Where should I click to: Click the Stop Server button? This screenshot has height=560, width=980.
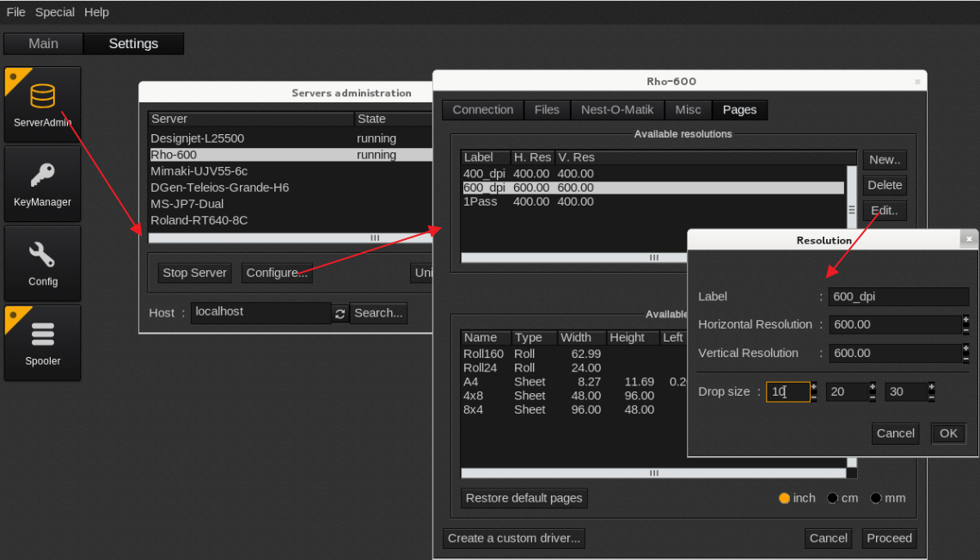pyautogui.click(x=195, y=273)
